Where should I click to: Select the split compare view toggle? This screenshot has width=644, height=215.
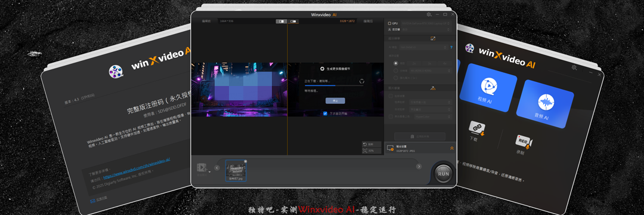point(293,21)
